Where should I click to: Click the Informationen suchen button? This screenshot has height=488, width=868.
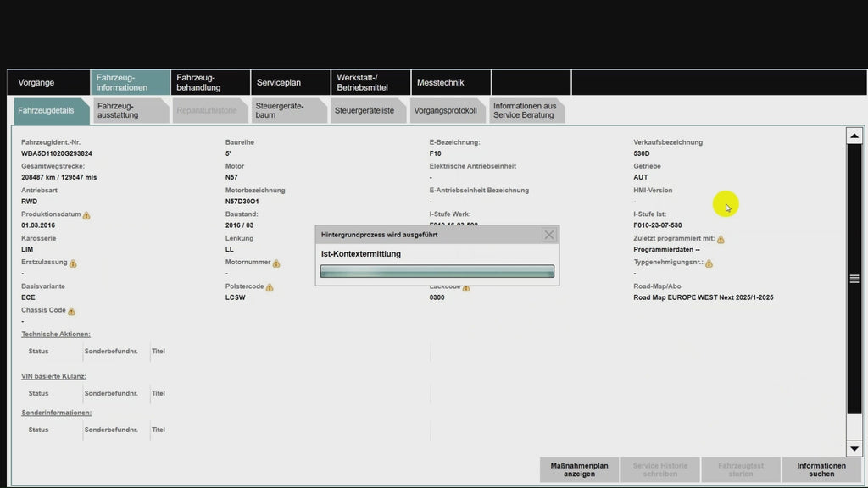(x=821, y=469)
